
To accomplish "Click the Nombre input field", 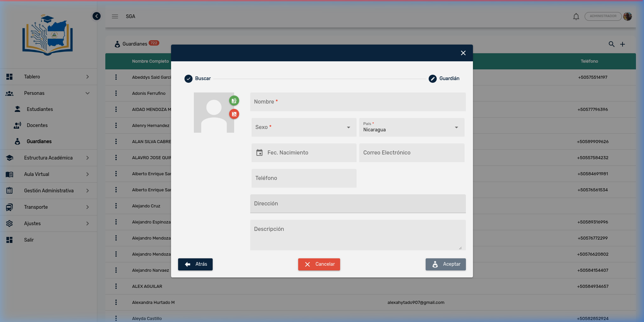I will (x=358, y=102).
